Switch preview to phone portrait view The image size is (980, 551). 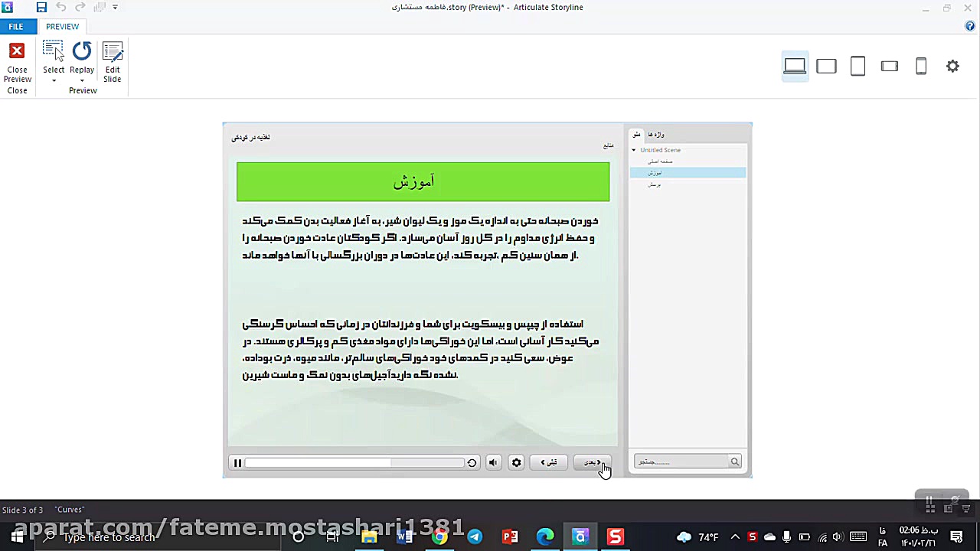pos(921,66)
